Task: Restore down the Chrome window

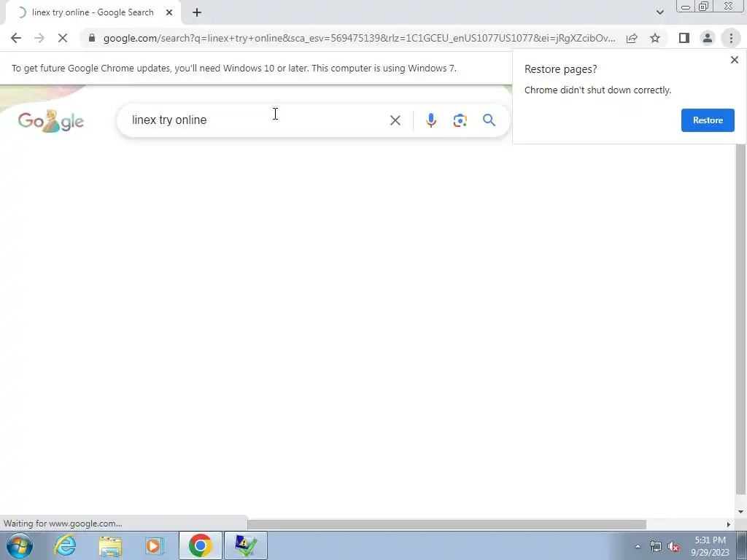Action: [x=703, y=7]
